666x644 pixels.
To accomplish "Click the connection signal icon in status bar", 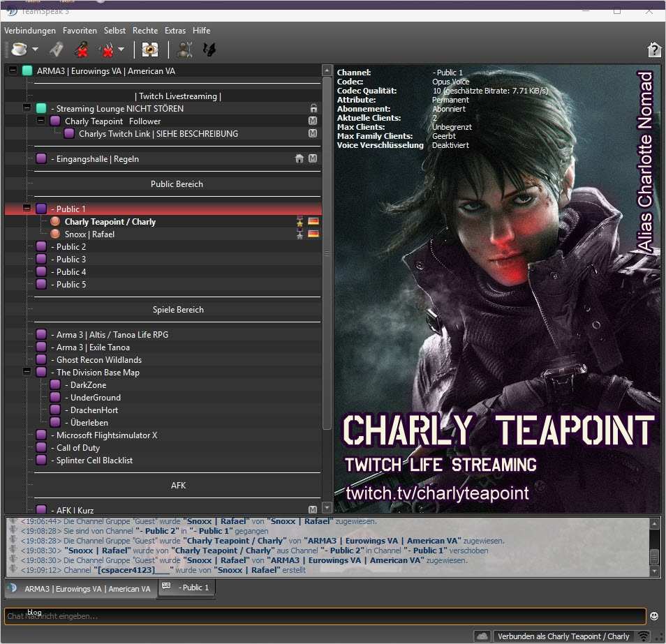I will (x=643, y=636).
